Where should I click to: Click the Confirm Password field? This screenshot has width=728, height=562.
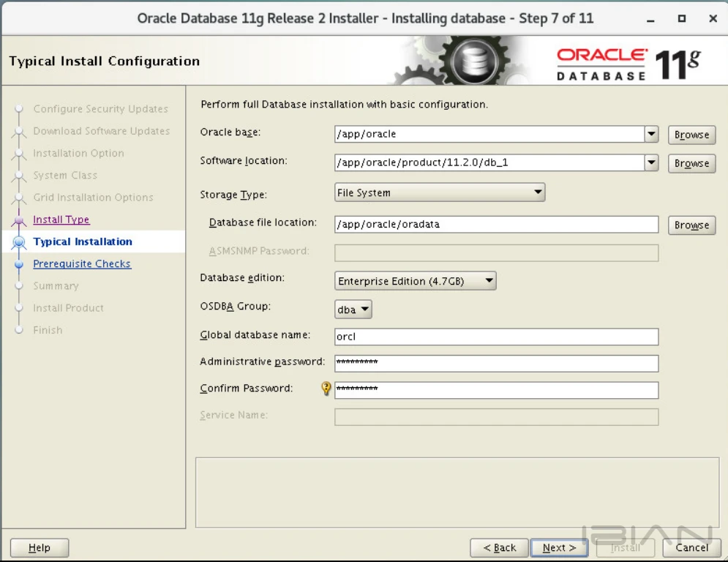tap(496, 390)
